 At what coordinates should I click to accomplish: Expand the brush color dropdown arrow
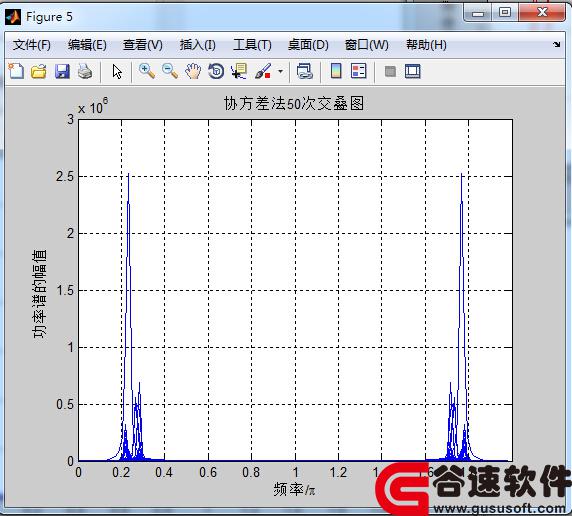coord(280,71)
